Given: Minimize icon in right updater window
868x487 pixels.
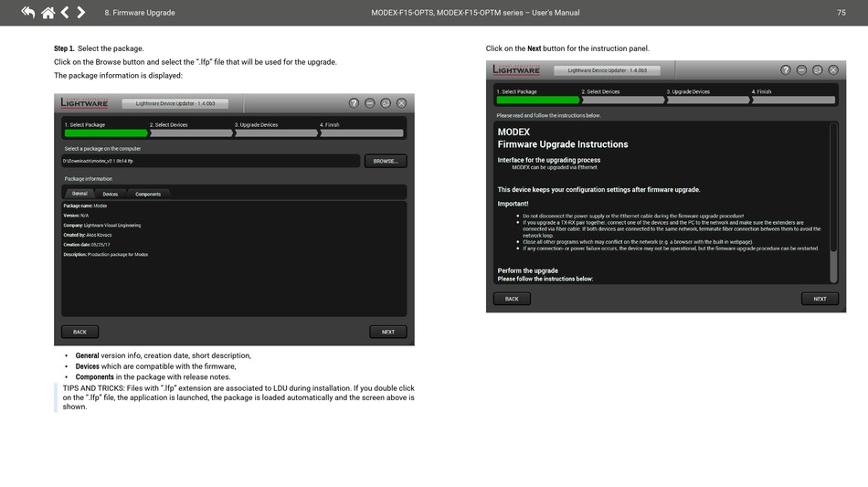Looking at the screenshot, I should click(x=801, y=69).
